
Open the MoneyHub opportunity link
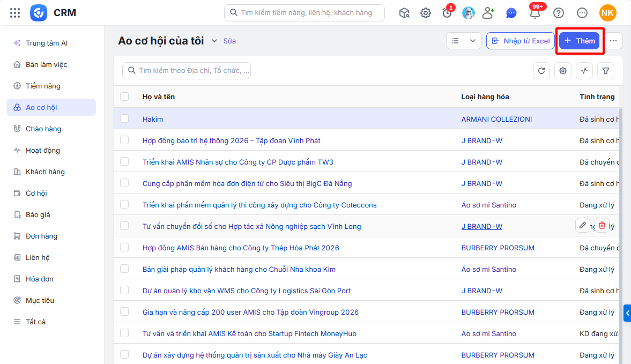click(249, 333)
